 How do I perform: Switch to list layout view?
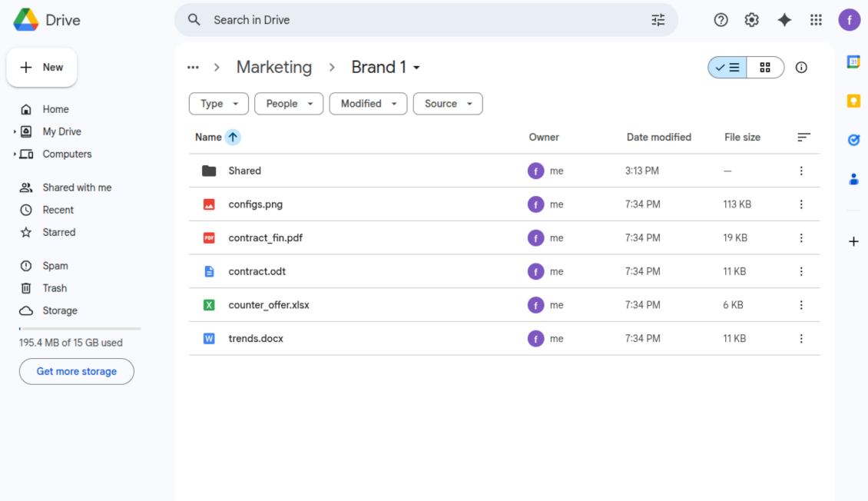tap(727, 68)
